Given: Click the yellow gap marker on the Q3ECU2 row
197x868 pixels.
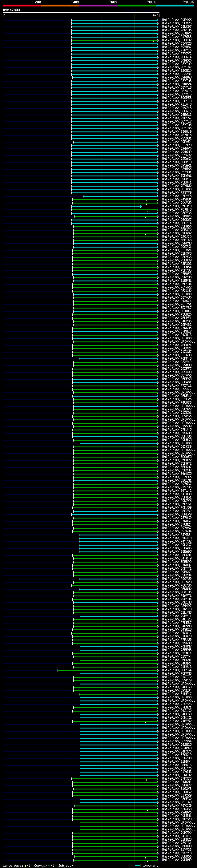Looking at the screenshot, I should pyautogui.click(x=154, y=42).
